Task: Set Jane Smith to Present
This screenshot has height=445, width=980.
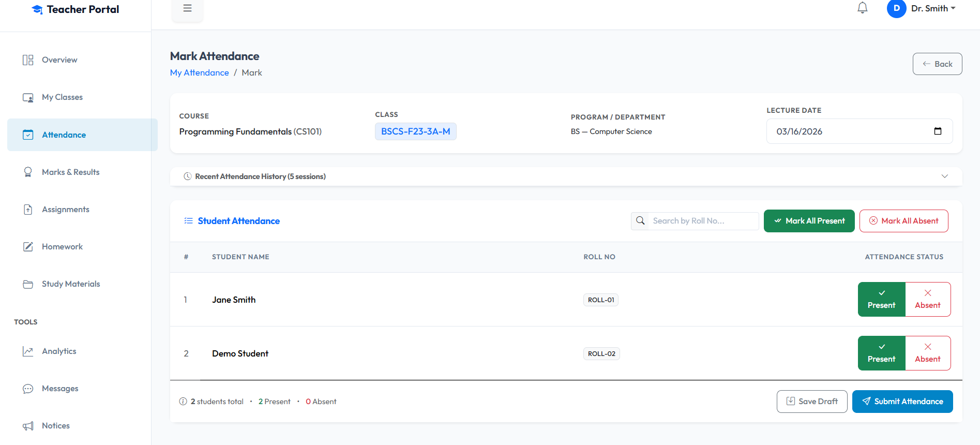Action: [881, 300]
